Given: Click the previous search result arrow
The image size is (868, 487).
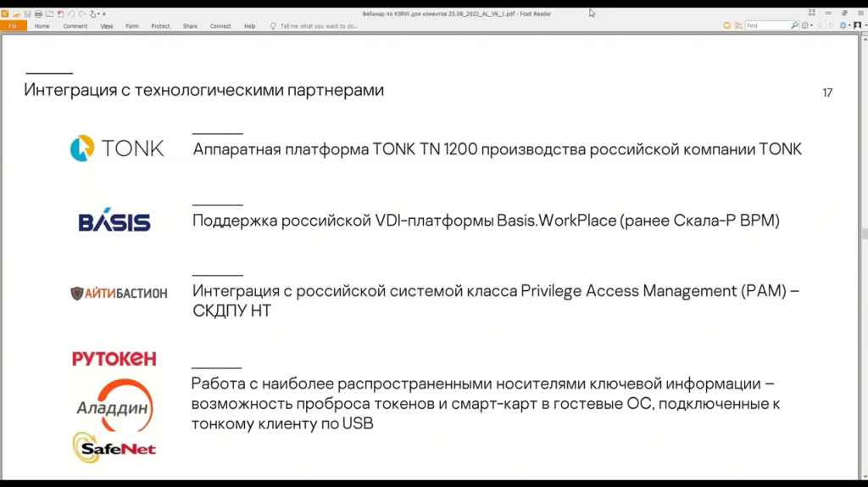Looking at the screenshot, I should click(820, 25).
